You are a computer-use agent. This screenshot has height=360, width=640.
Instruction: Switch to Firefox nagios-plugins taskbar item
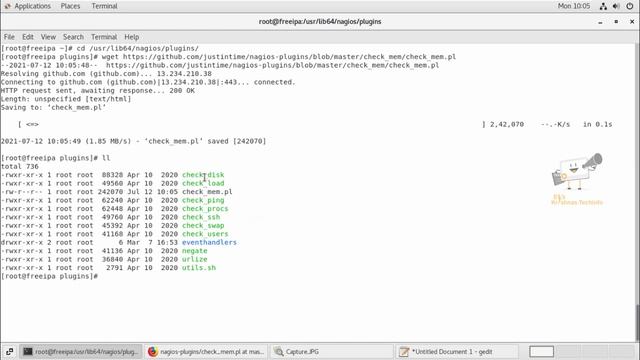pos(206,351)
